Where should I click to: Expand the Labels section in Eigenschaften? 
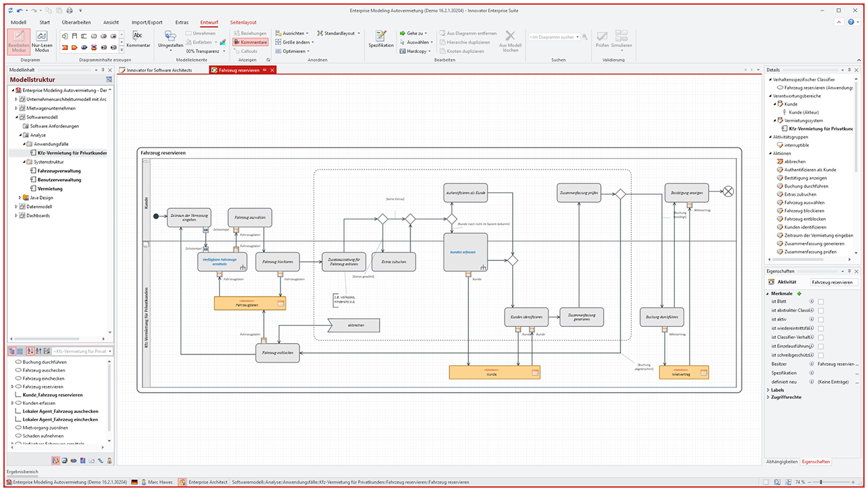pyautogui.click(x=776, y=389)
